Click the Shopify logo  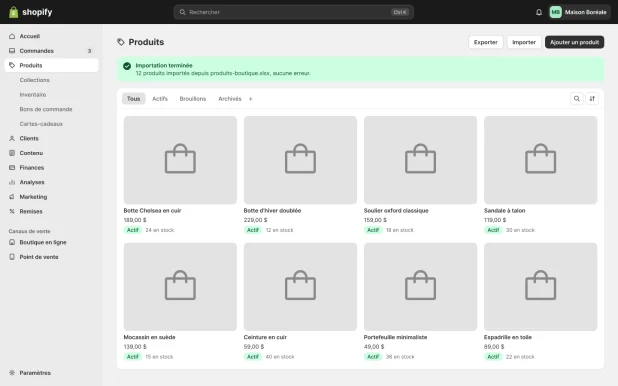click(30, 12)
